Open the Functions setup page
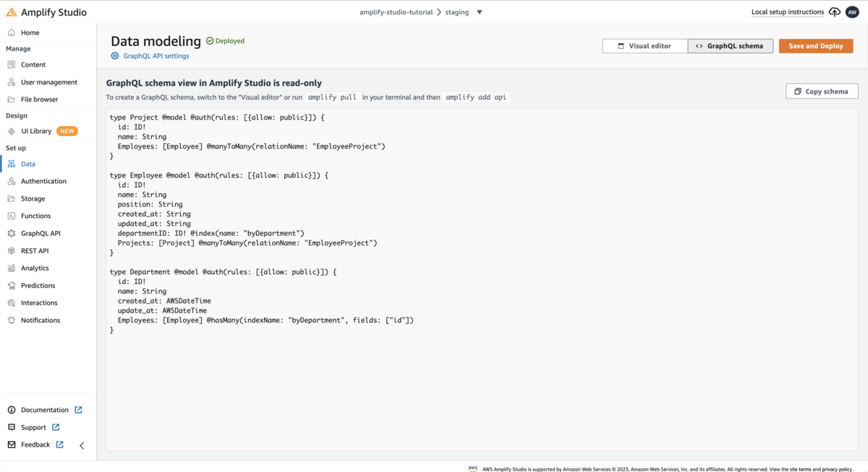 (x=35, y=216)
